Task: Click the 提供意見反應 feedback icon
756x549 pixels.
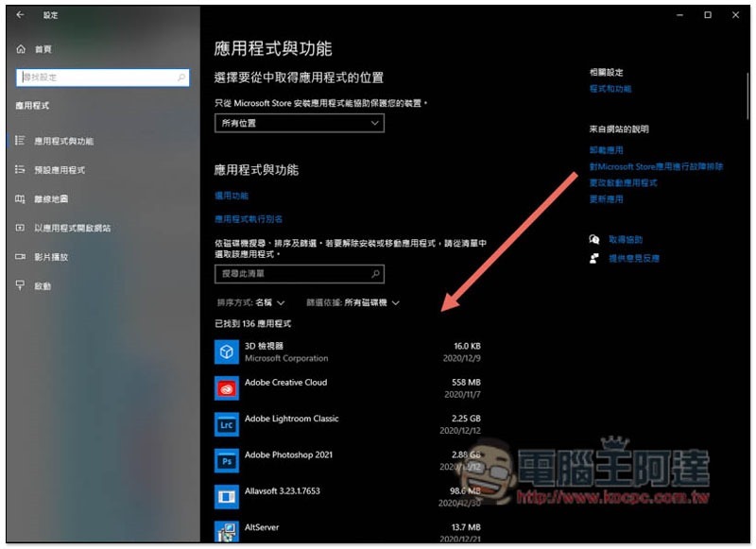Action: [594, 258]
